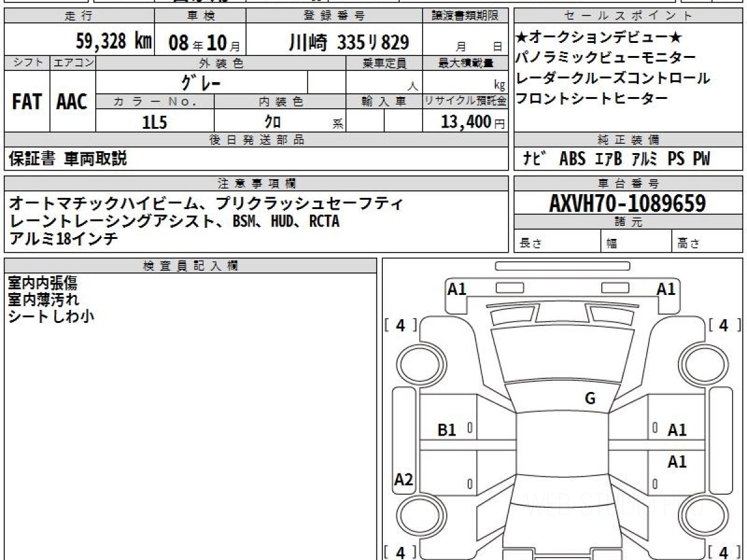Click パノラミックビューモニター sales point

point(605,58)
